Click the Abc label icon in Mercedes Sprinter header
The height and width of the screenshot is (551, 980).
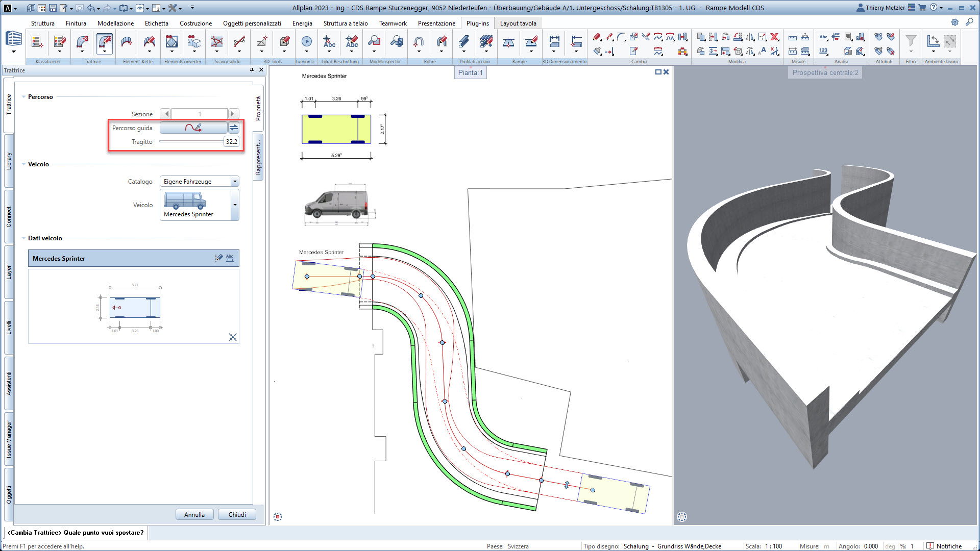230,258
